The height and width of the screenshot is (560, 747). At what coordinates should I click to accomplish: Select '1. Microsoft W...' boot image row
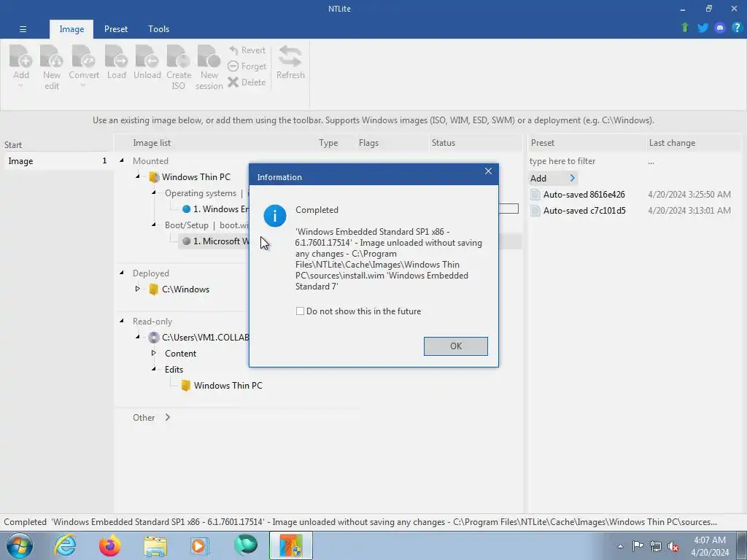click(215, 241)
